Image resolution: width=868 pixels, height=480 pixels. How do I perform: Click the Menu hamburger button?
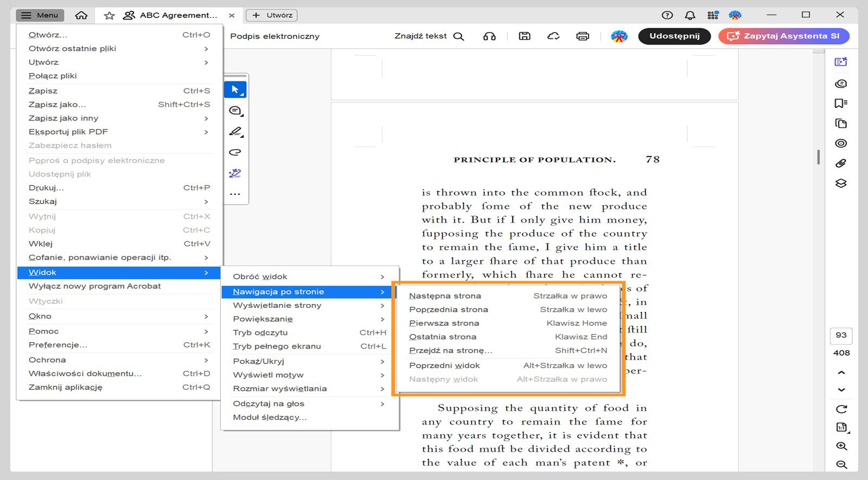(x=40, y=15)
